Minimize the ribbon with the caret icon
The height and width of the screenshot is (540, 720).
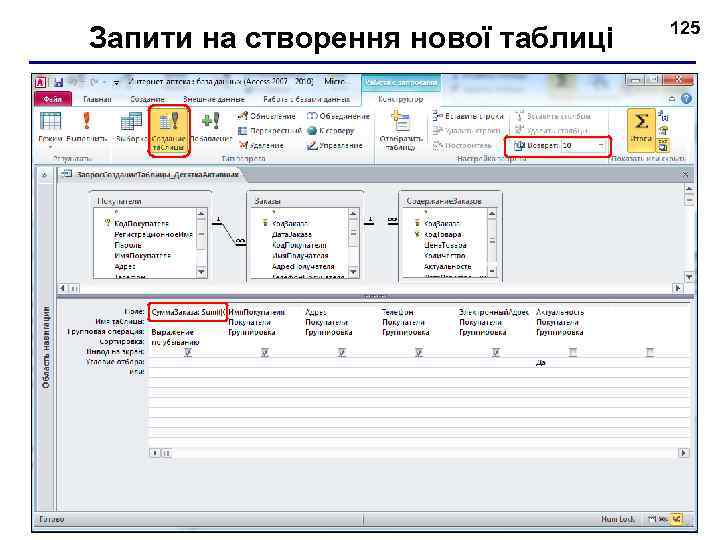672,99
